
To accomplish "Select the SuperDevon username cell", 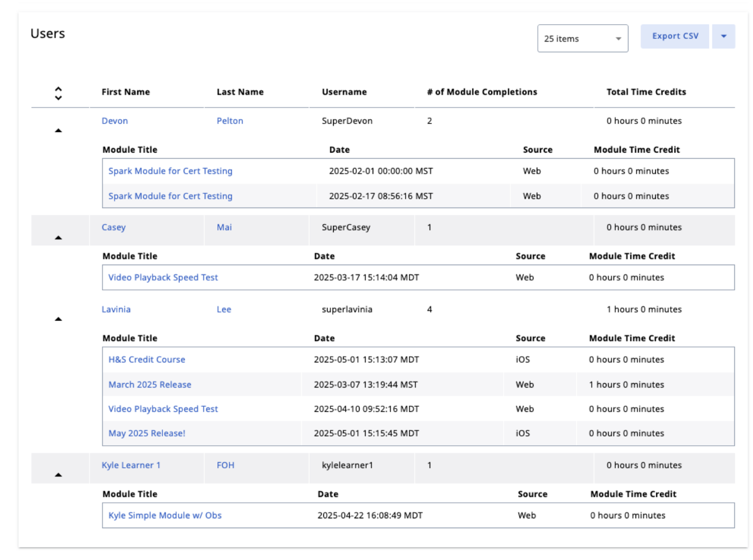I will (x=347, y=121).
